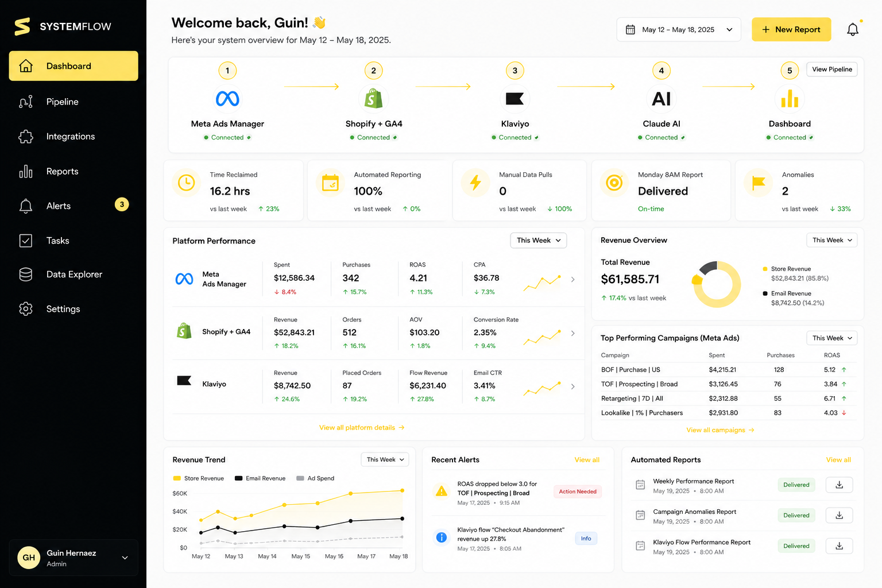Click the Meta Ads Manager pipeline icon
This screenshot has width=882, height=588.
tap(227, 99)
